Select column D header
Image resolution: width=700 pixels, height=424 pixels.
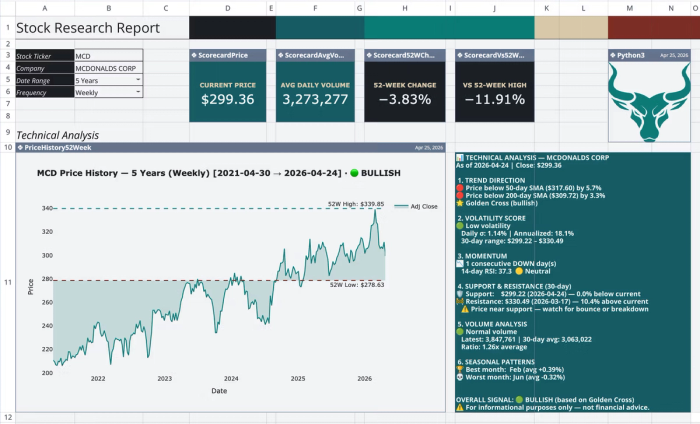(228, 8)
